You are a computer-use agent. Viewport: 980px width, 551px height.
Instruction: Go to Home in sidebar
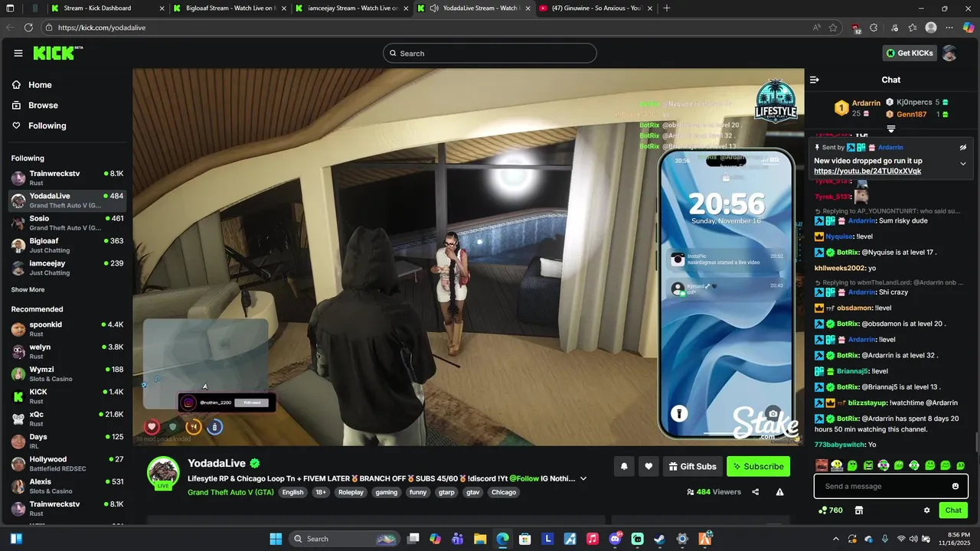[41, 85]
